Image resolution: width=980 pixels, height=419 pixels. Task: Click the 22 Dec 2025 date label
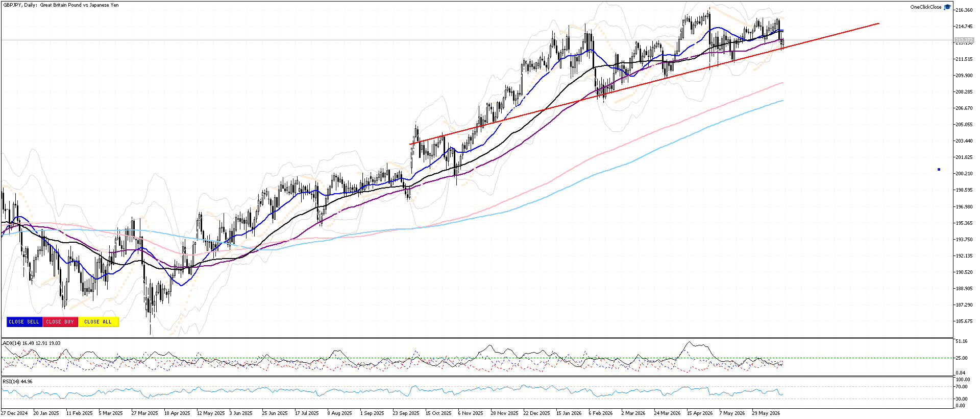point(537,413)
